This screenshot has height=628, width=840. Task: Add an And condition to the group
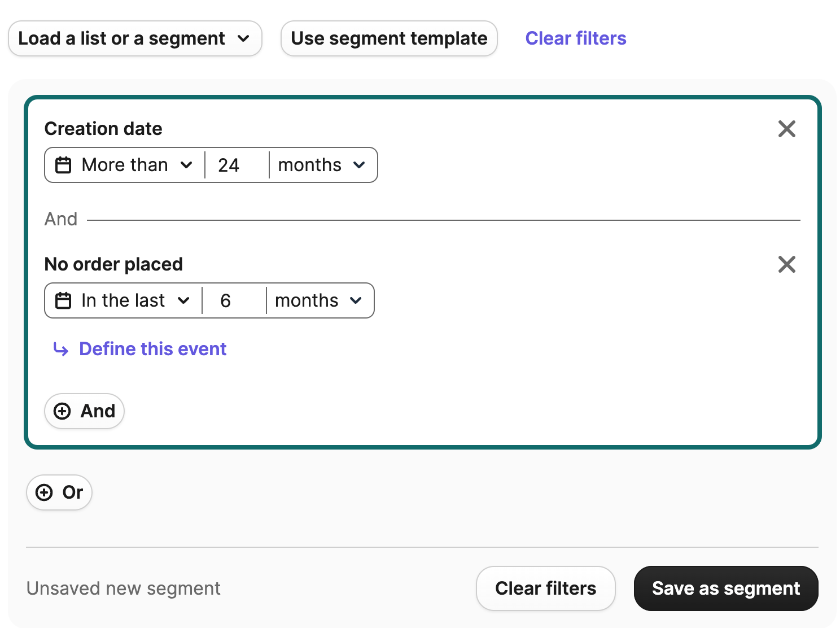point(85,411)
